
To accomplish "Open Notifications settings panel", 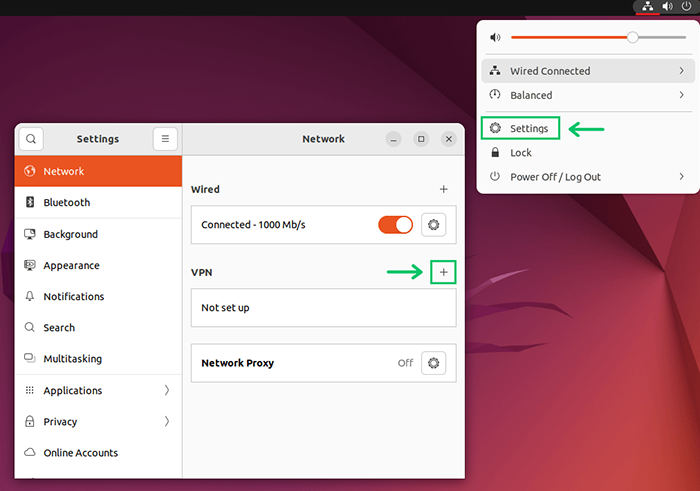I will pyautogui.click(x=98, y=296).
